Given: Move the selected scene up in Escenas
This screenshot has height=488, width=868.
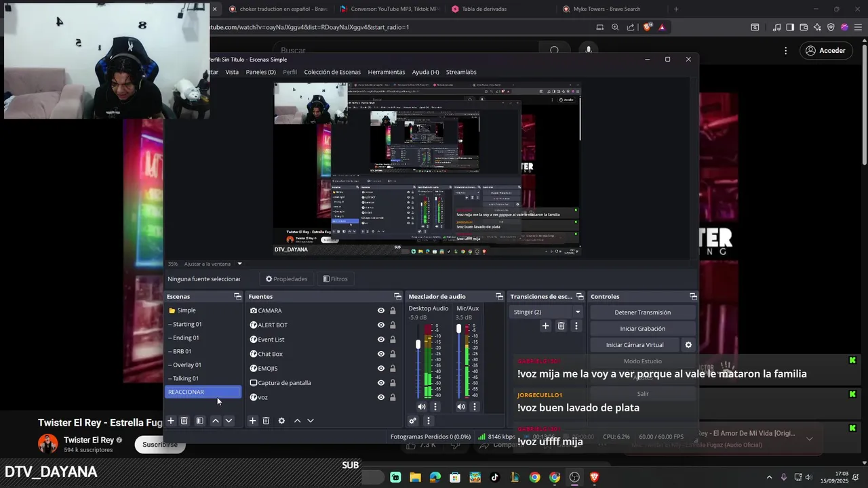Looking at the screenshot, I should click(216, 421).
